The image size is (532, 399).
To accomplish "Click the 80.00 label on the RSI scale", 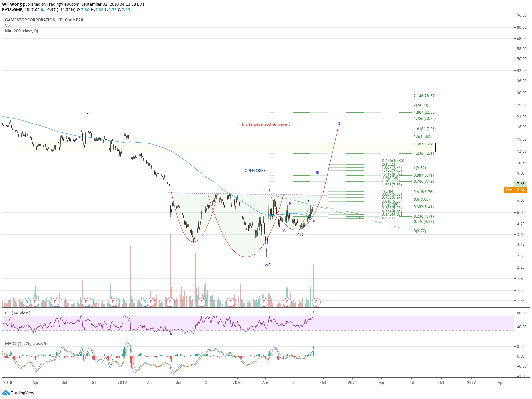I will (x=522, y=313).
